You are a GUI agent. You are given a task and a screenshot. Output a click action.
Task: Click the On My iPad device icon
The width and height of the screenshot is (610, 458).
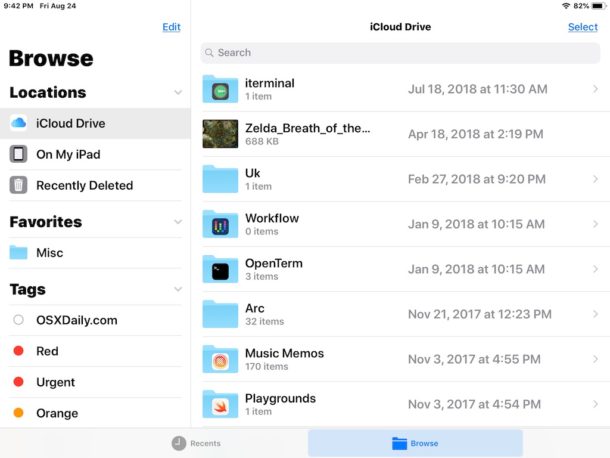coord(18,154)
